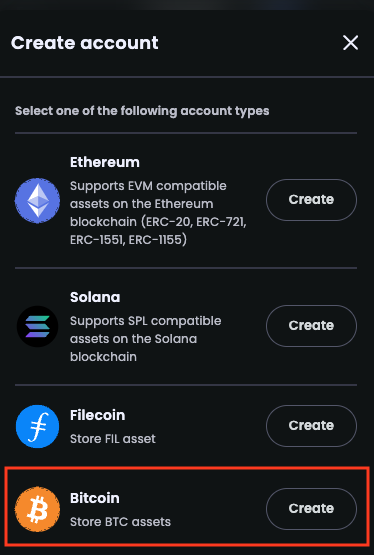Click the blue Filecoin logo icon
The image size is (374, 555).
[38, 427]
